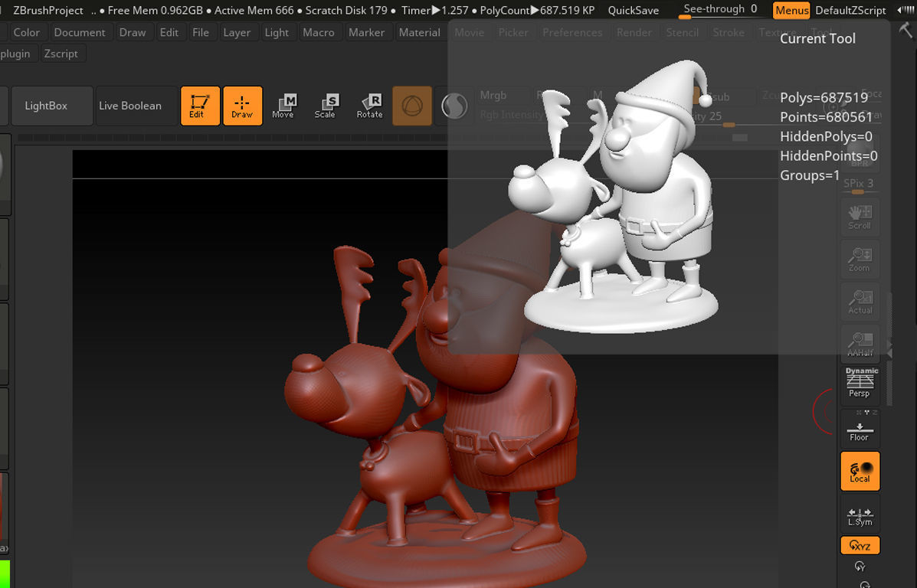
Task: Select the Rotate tool
Action: coord(369,106)
